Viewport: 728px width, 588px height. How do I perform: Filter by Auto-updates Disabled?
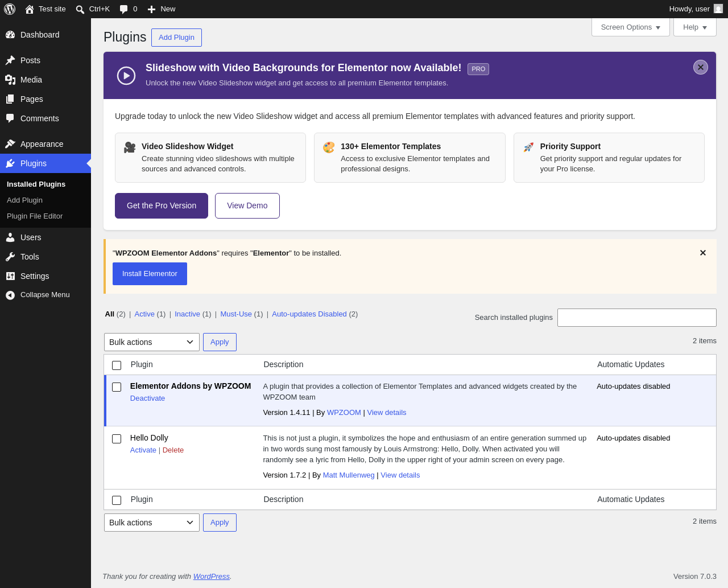click(309, 314)
